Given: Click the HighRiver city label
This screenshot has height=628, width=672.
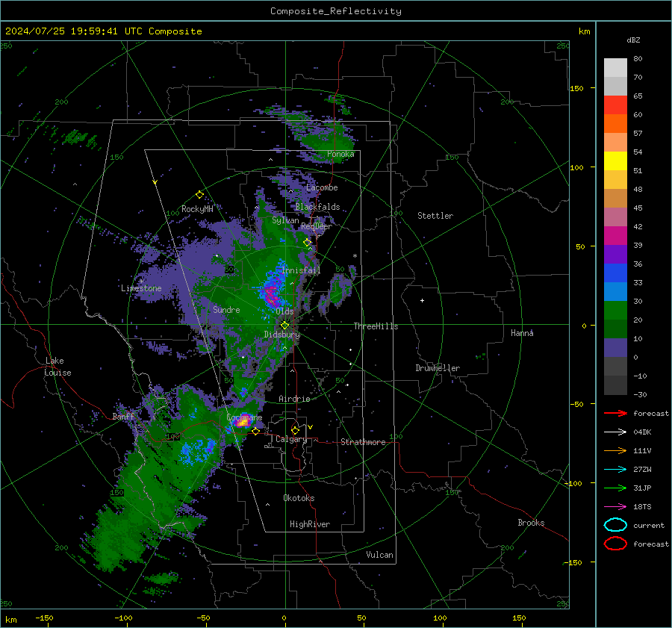Looking at the screenshot, I should 310,524.
